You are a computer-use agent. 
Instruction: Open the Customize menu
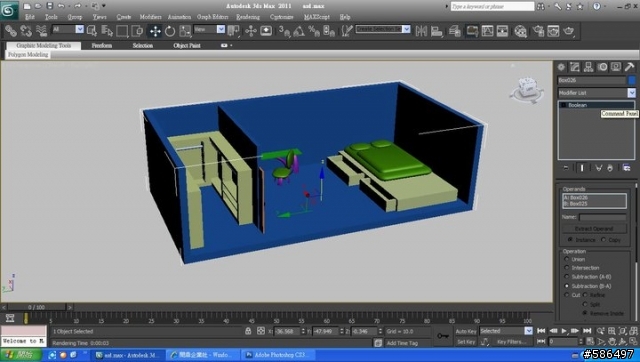[x=281, y=17]
